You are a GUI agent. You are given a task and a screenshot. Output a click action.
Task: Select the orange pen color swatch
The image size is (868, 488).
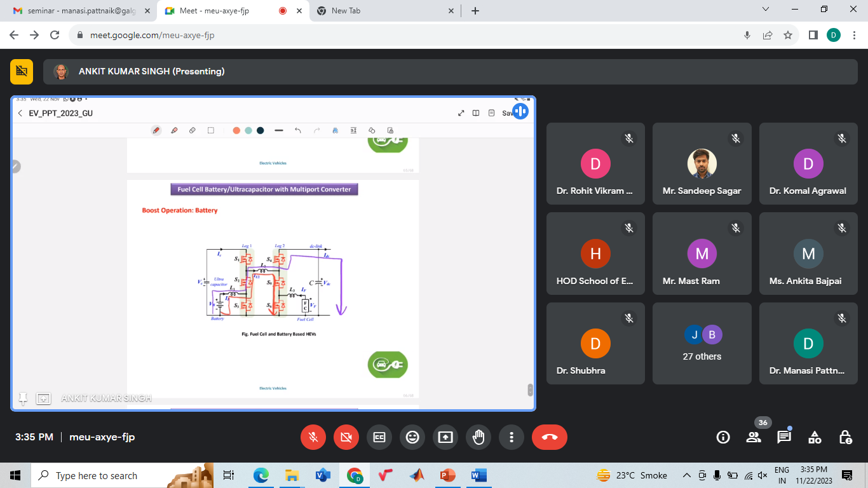(x=236, y=130)
